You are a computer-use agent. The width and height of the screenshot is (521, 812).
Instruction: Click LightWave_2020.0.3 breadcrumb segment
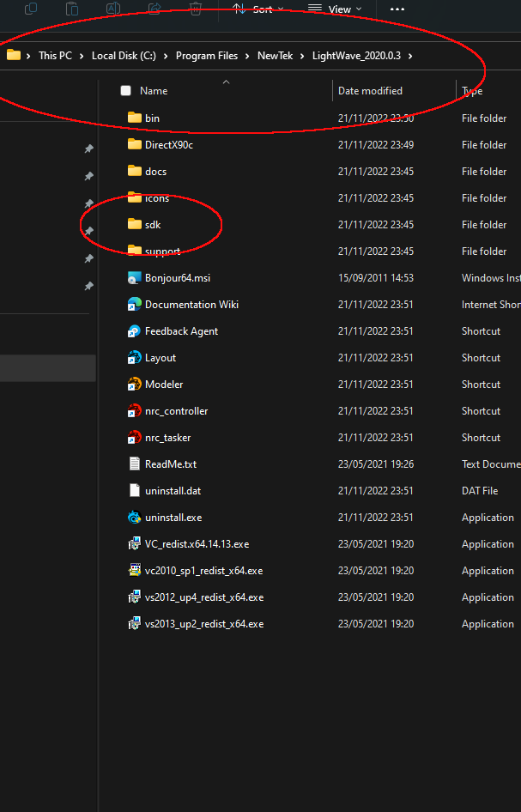point(356,56)
